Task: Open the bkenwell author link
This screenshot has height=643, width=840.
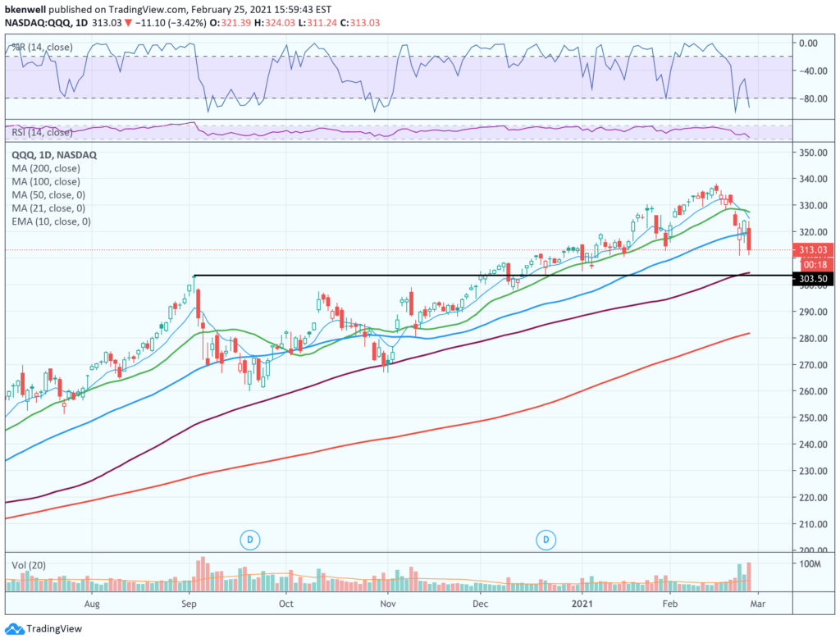Action: click(x=25, y=7)
